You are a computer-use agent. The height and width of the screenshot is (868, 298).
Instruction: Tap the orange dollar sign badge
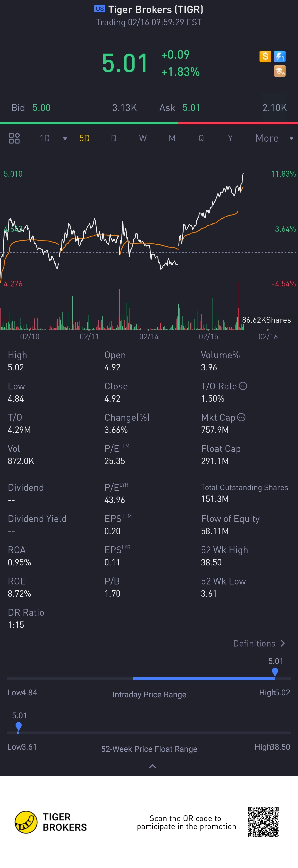point(265,56)
